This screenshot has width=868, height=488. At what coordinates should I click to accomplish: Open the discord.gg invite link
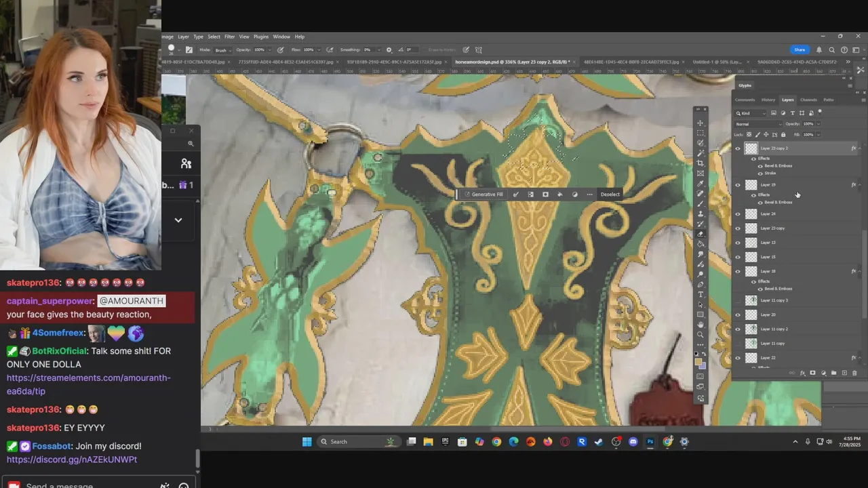pyautogui.click(x=72, y=460)
